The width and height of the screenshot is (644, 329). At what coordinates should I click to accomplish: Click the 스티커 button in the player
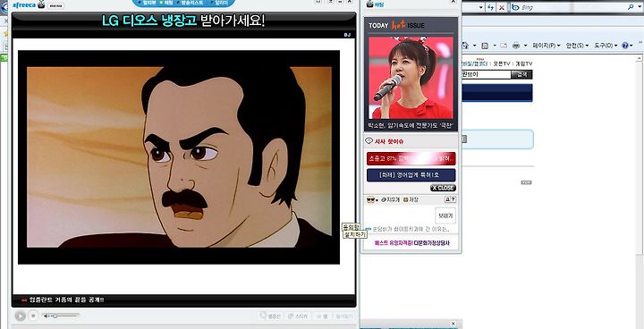point(298,316)
